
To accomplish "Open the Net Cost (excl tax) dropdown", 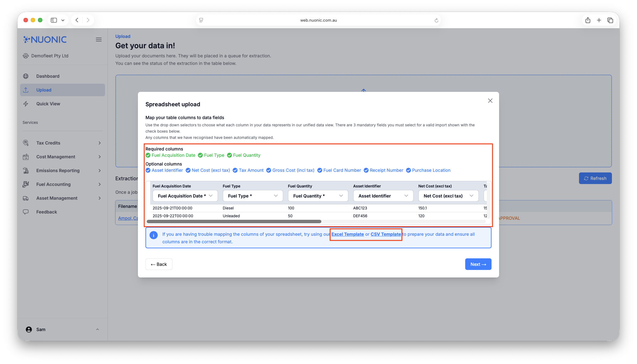I will click(448, 196).
